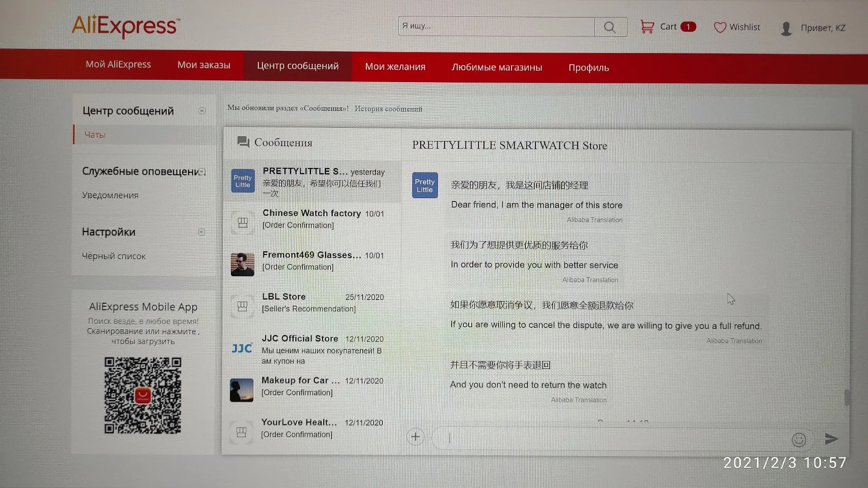Viewport: 868px width, 488px height.
Task: Click Сообщения panel heading
Action: 283,143
